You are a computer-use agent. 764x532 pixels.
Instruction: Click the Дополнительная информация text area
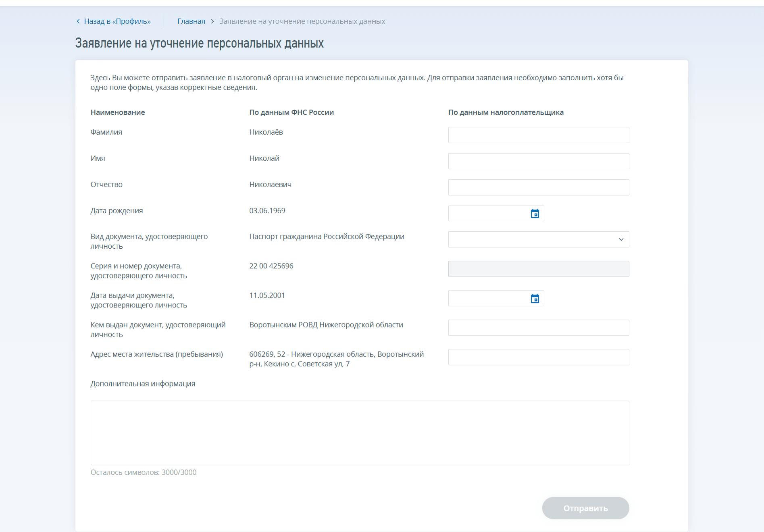(360, 433)
